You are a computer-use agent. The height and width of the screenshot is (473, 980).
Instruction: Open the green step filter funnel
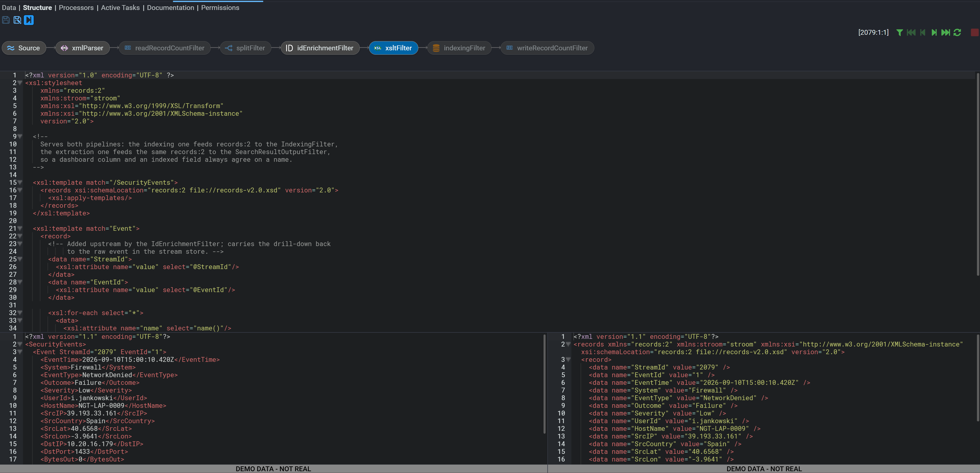pyautogui.click(x=899, y=33)
